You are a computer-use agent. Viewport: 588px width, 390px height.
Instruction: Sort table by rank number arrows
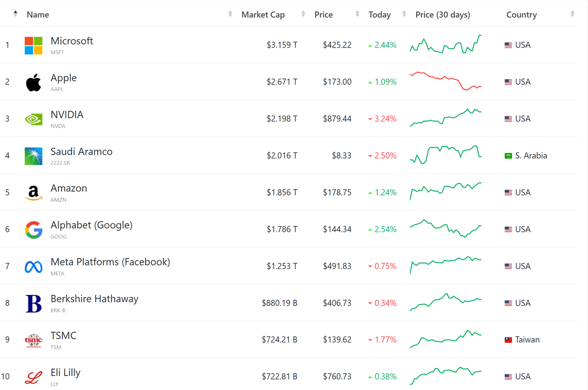coord(15,14)
